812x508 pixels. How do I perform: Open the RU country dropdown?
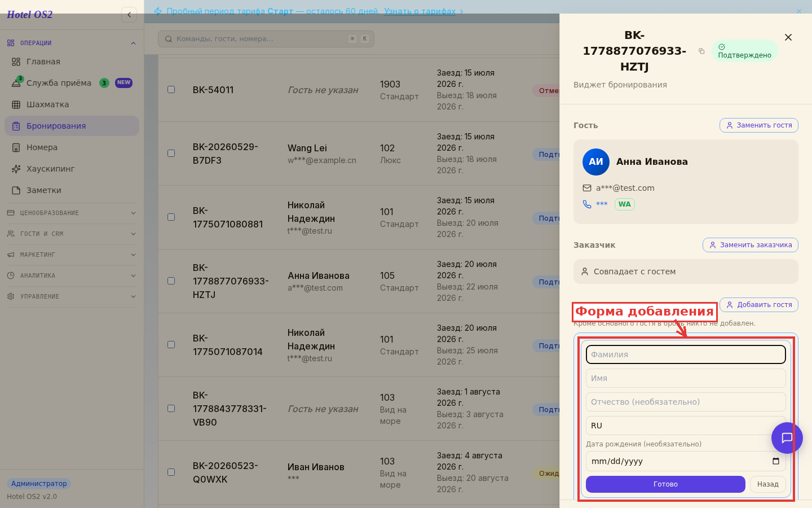click(686, 426)
